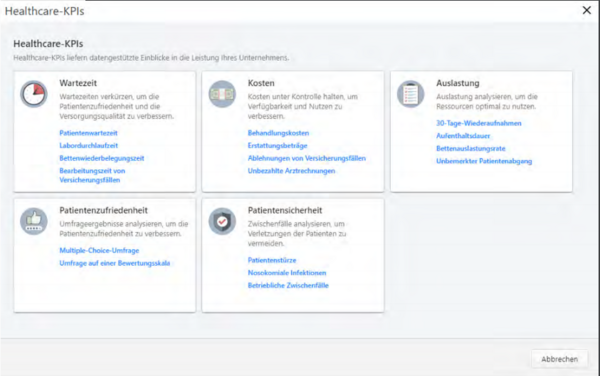Click the Patientenzufriedenheit thumbs-up icon

click(x=34, y=221)
